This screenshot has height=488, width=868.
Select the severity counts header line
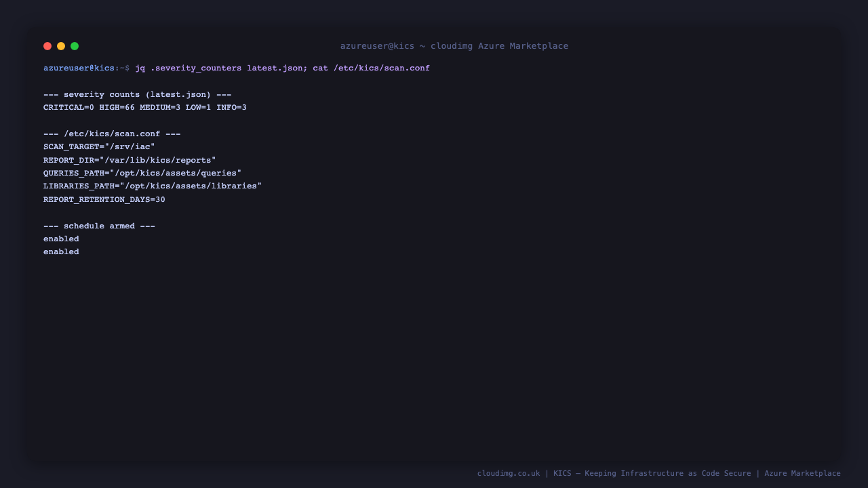pos(138,95)
